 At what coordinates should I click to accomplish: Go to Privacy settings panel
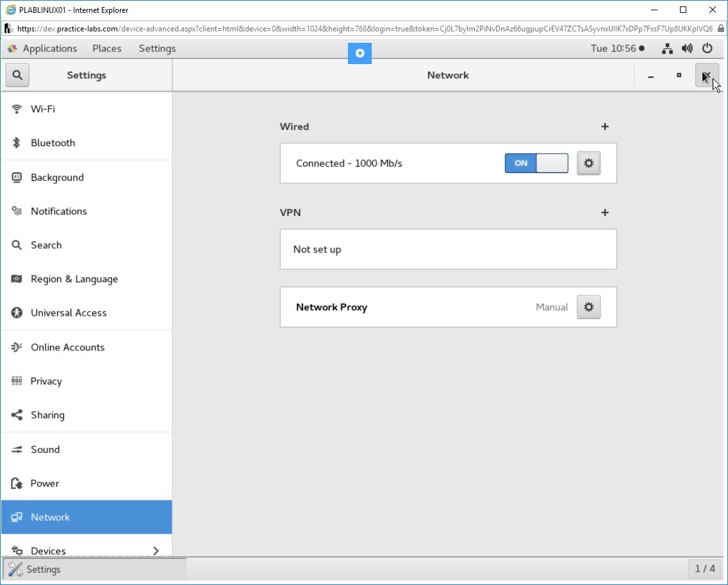pos(46,381)
